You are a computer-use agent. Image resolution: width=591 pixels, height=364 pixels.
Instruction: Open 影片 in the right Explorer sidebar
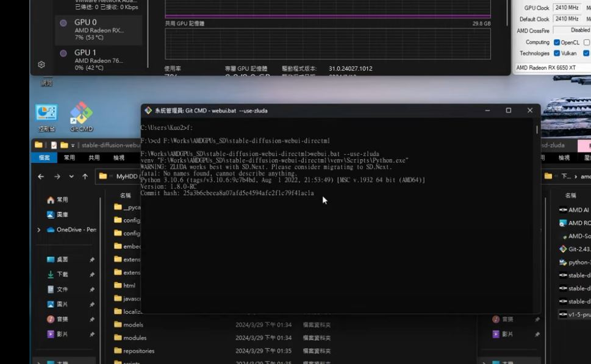[x=503, y=334]
